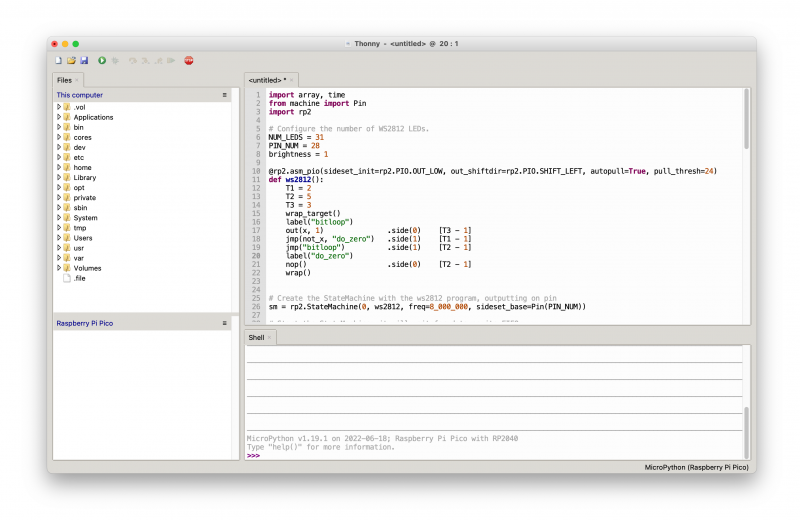Click the New file icon
The width and height of the screenshot is (800, 520).
(x=59, y=61)
